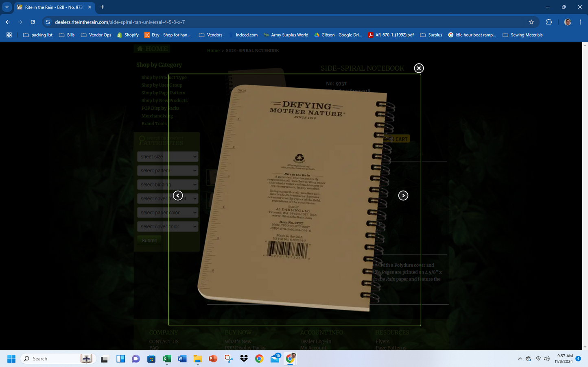Image resolution: width=588 pixels, height=367 pixels.
Task: Open the idle hour boat ramp bookmark
Action: [472, 35]
